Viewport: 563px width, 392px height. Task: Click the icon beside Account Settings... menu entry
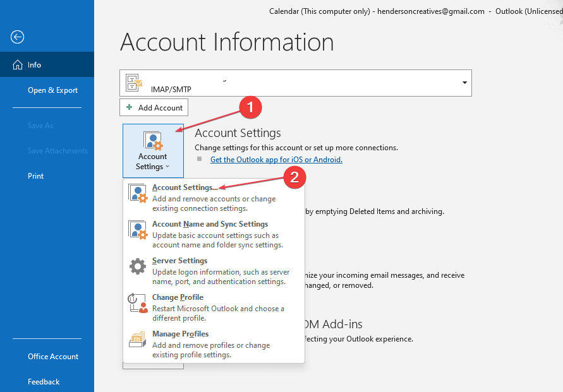coord(138,194)
